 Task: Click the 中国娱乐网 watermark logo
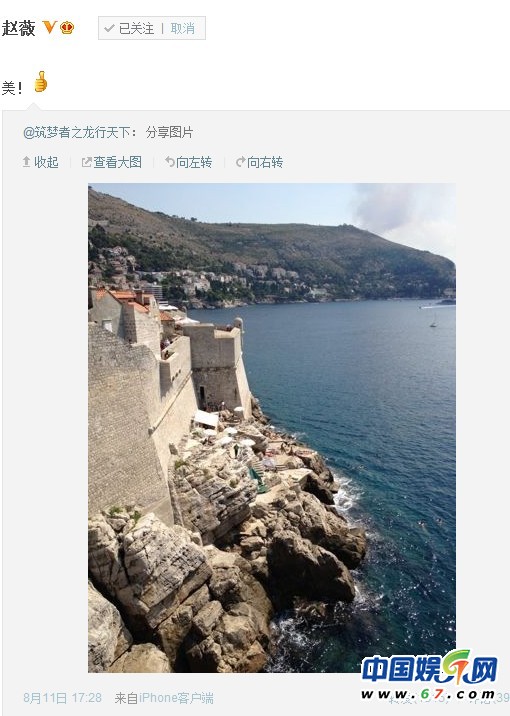(428, 675)
